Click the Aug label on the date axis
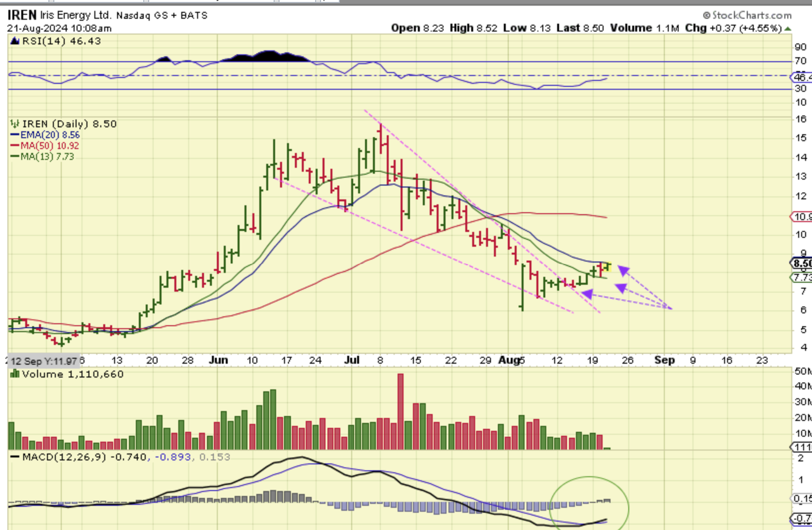812x530 pixels. (x=509, y=360)
